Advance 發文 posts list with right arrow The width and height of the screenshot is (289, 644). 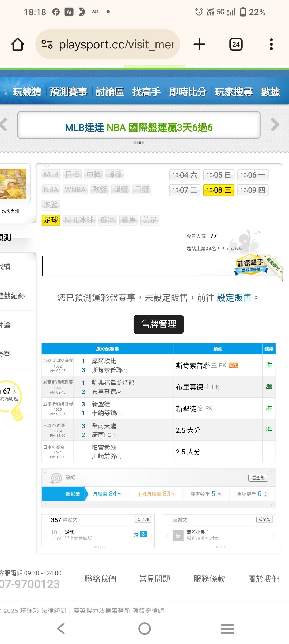coord(151,536)
